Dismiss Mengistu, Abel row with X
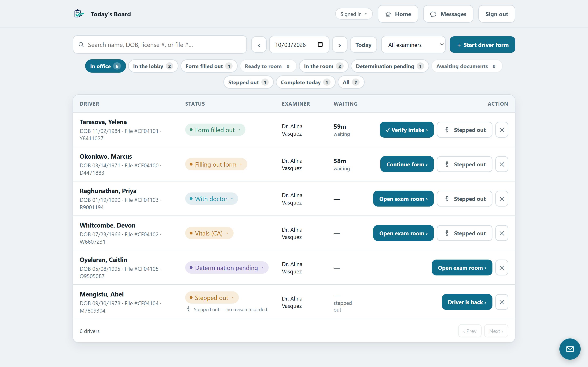Viewport: 588px width, 367px height. pos(502,302)
